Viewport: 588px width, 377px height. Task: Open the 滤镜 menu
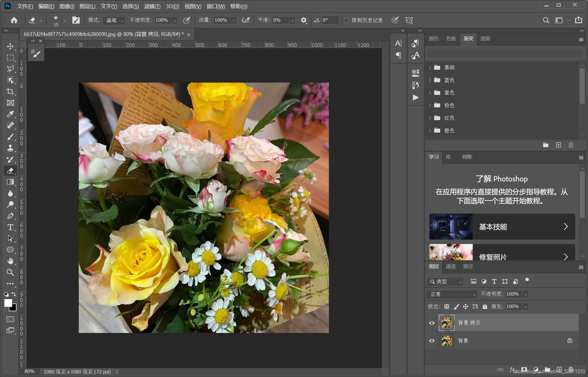(x=152, y=6)
